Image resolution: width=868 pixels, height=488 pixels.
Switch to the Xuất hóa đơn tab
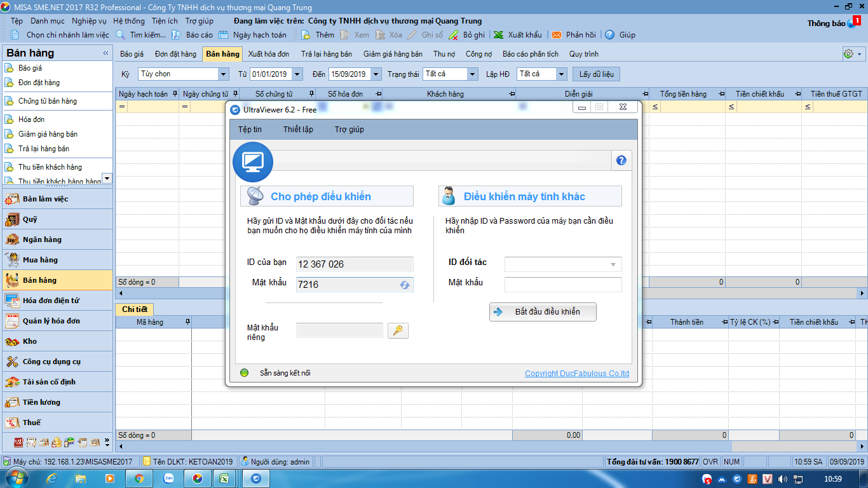pos(269,54)
